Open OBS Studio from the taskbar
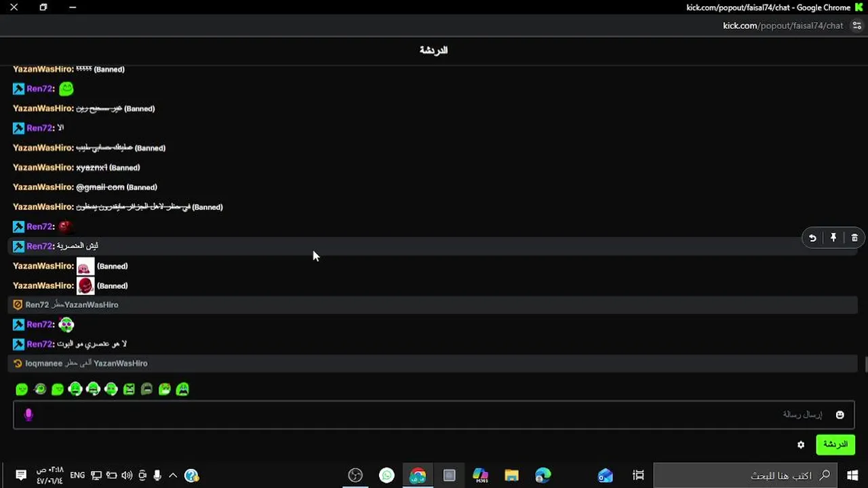Screen dimensions: 868x488 coord(355,475)
